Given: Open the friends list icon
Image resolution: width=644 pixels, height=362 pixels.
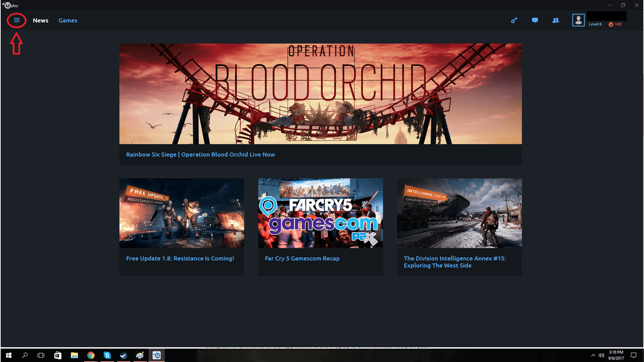Looking at the screenshot, I should [556, 21].
